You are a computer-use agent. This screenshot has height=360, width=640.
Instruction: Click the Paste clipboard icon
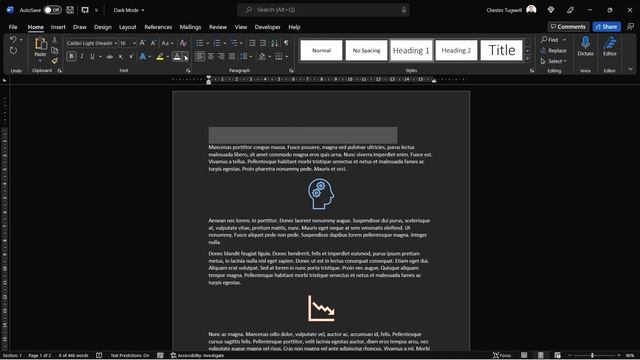point(40,44)
